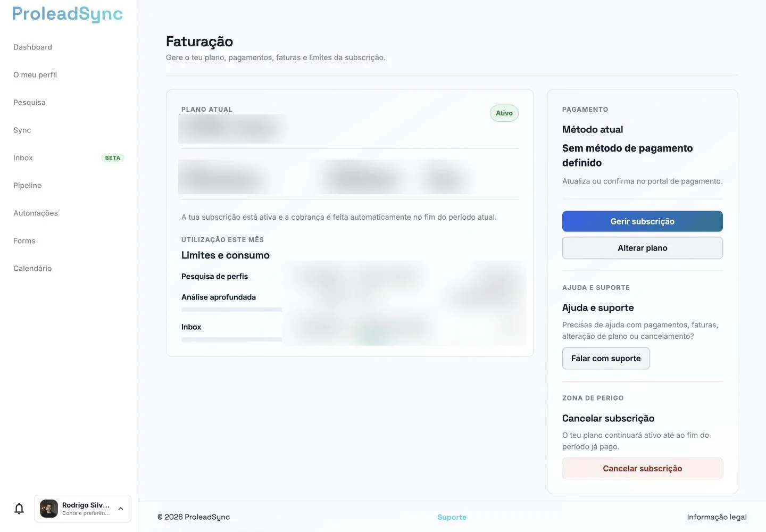Screen dimensions: 766x532
Task: Click the PLANO ATUAL label
Action: (x=207, y=110)
